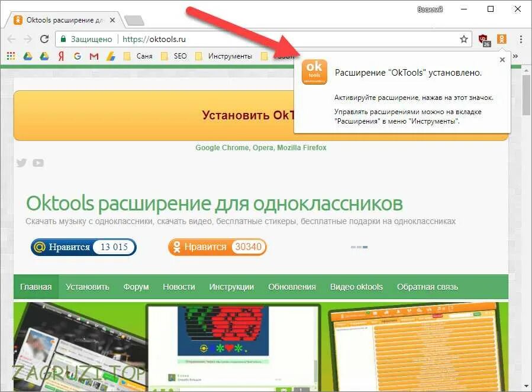Open the Установить menu item
532x392 pixels.
(x=88, y=287)
